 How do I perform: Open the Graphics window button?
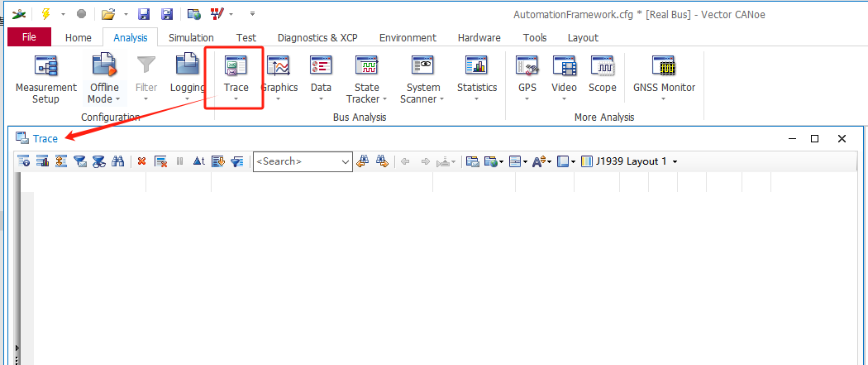pos(279,79)
